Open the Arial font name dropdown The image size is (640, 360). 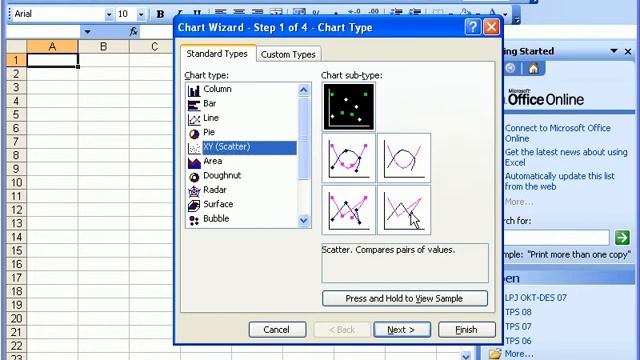point(109,15)
